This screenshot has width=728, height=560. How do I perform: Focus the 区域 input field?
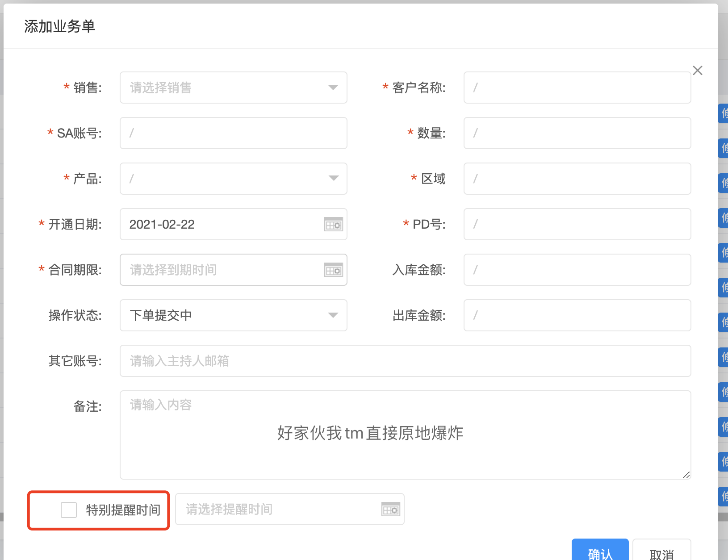pyautogui.click(x=577, y=179)
